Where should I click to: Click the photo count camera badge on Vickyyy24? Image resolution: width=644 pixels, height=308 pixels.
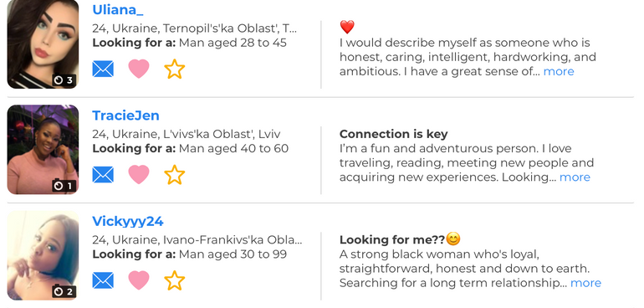coord(64,291)
